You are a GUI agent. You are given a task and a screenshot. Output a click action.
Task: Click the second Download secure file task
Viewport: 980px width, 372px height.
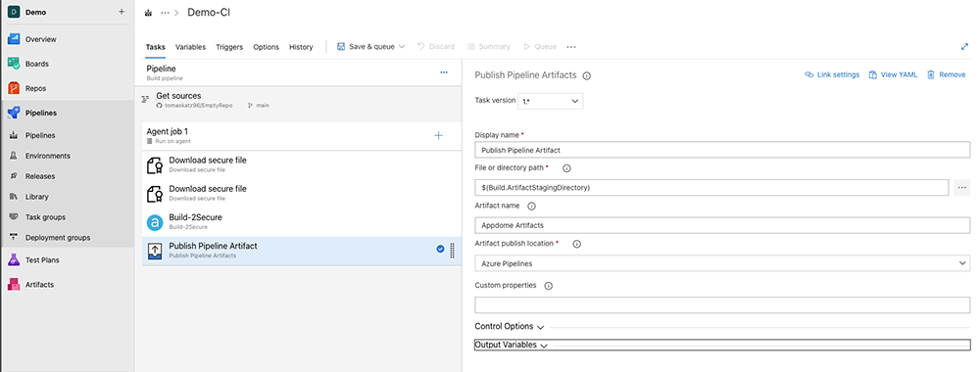point(302,193)
